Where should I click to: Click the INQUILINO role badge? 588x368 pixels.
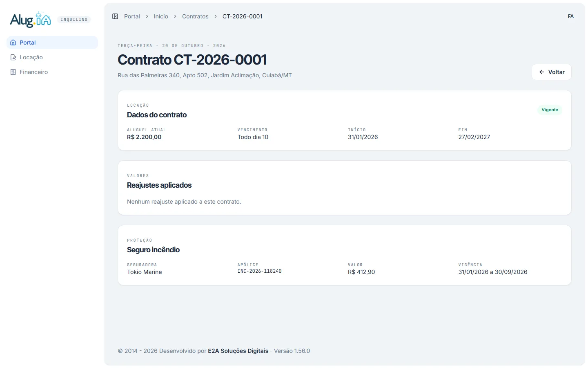[x=74, y=20]
